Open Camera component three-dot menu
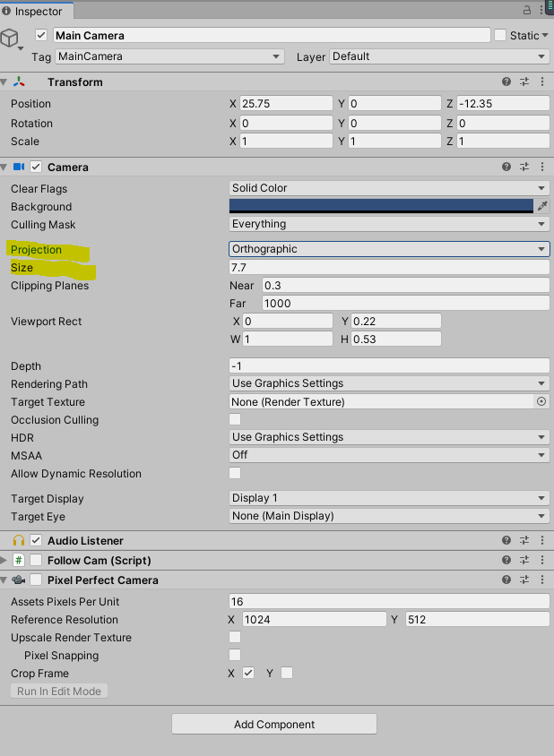The width and height of the screenshot is (554, 756). 542,167
